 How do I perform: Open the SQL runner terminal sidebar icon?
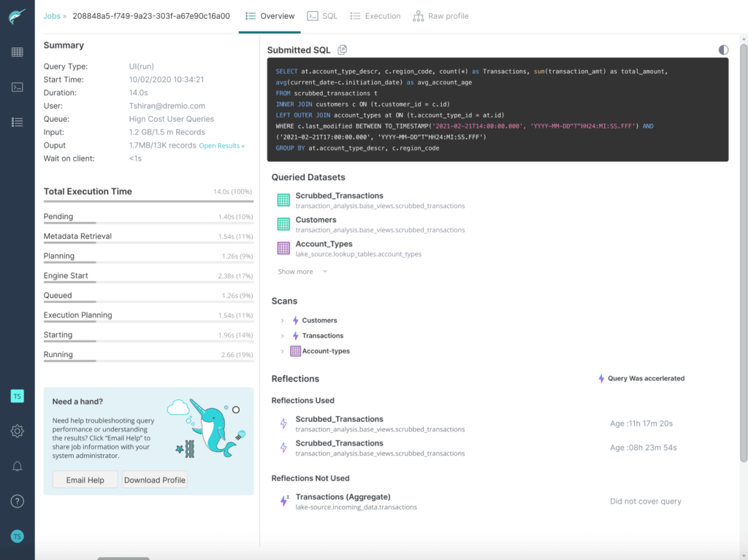18,88
